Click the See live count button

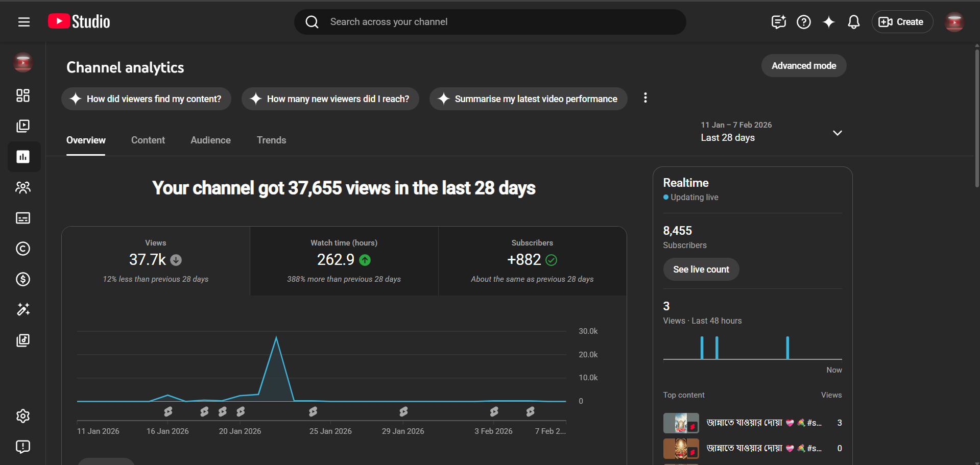click(x=701, y=270)
